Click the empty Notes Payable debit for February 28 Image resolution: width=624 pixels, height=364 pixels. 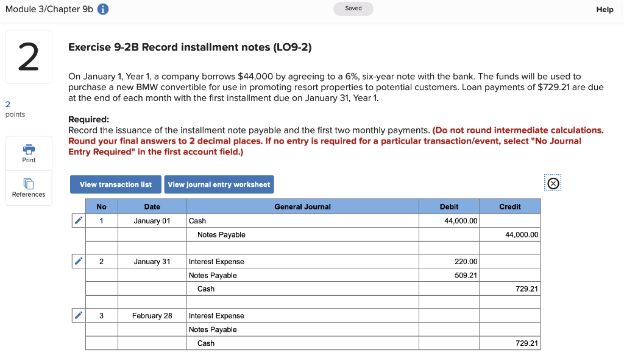click(449, 329)
